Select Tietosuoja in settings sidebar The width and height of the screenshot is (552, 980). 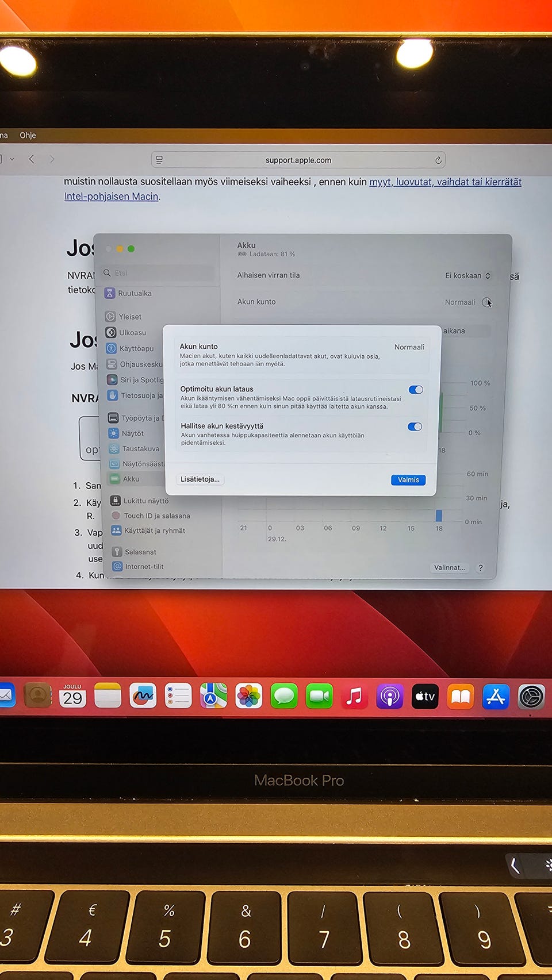point(135,395)
